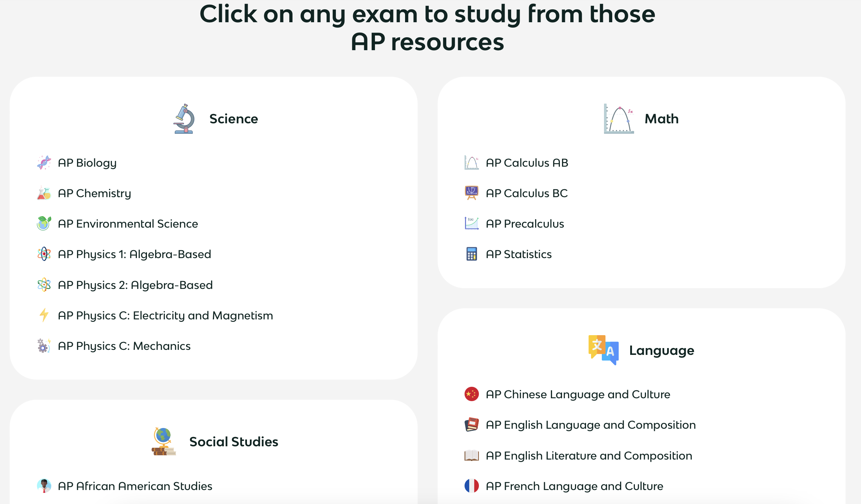Open AP English Language and Composition
The width and height of the screenshot is (861, 504).
click(591, 425)
